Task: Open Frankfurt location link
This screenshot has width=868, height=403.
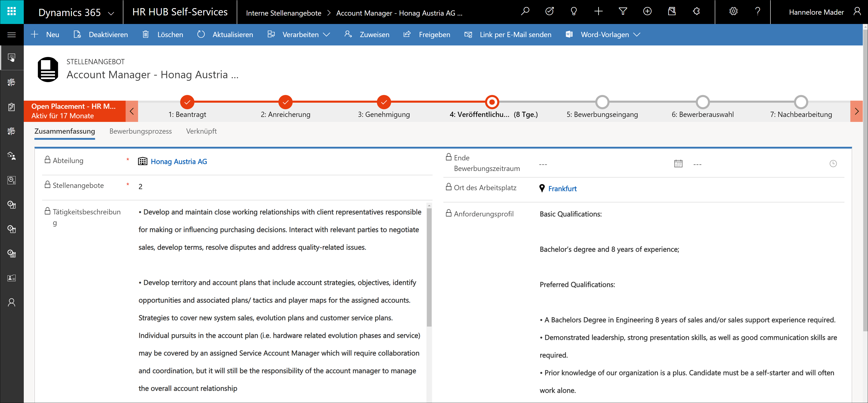Action: (562, 189)
